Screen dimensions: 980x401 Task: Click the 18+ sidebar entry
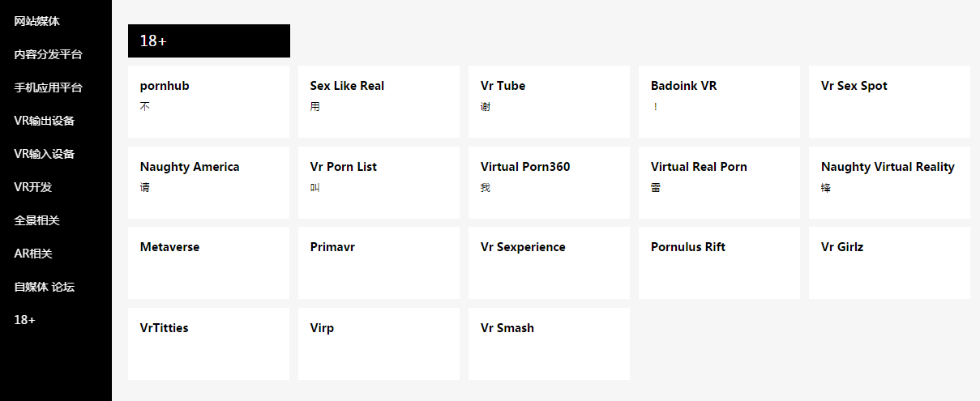pos(24,320)
